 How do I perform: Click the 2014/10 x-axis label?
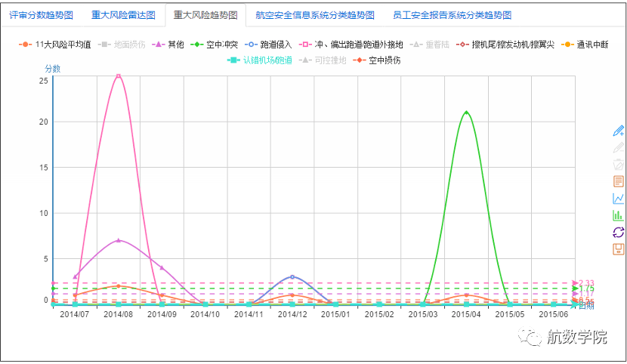(x=205, y=314)
